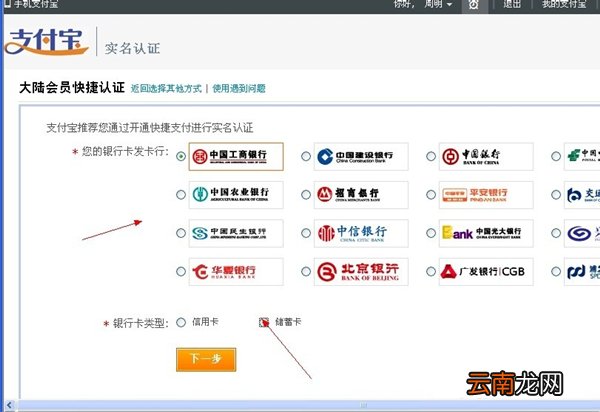Select the 北京银行 radio button
Viewport: 600px width, 412px height.
[x=306, y=272]
